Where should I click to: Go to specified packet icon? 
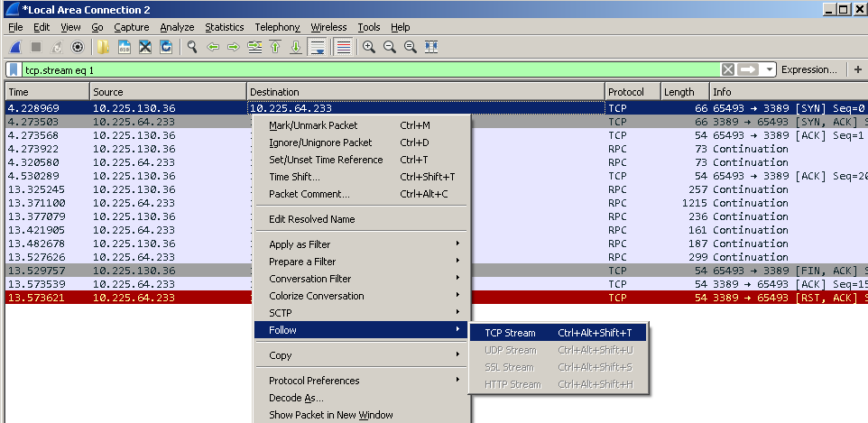(x=254, y=47)
